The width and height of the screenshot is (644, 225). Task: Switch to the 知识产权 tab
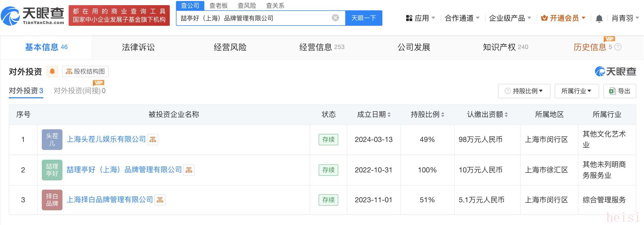coord(505,47)
